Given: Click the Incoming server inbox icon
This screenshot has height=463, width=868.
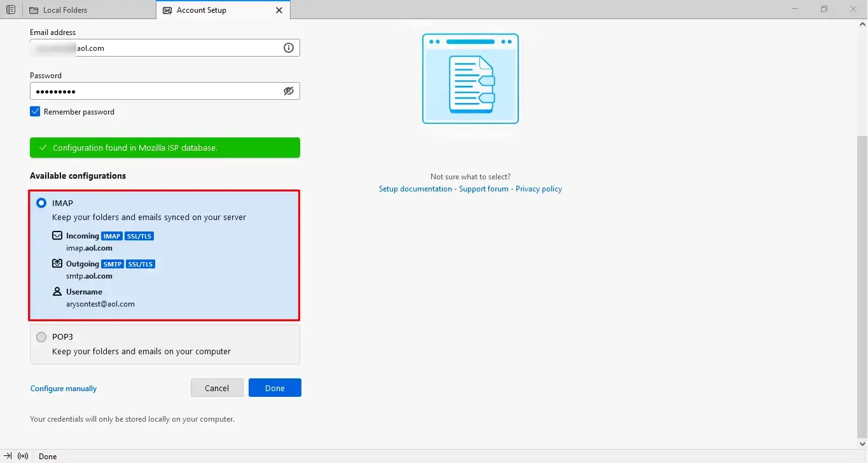Looking at the screenshot, I should pyautogui.click(x=57, y=235).
